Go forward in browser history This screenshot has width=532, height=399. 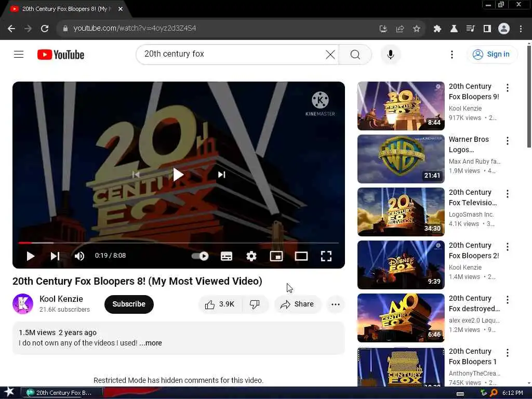[28, 29]
